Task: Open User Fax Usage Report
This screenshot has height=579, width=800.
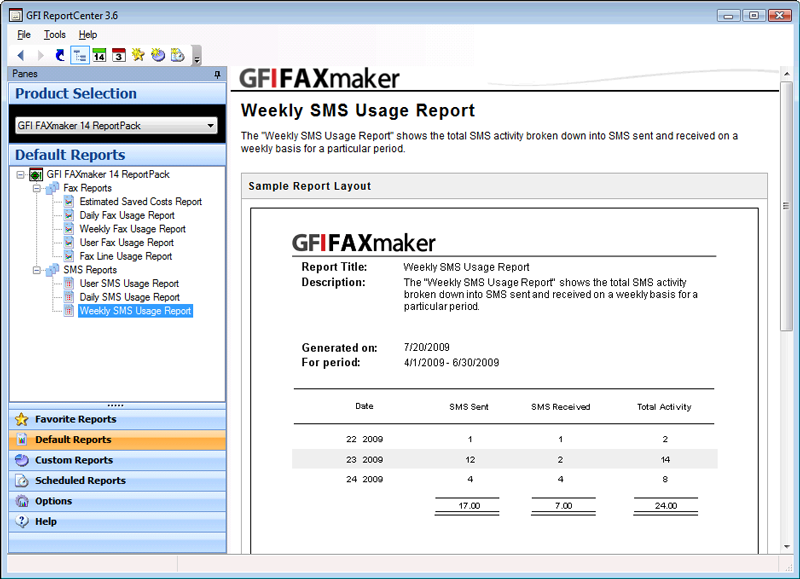Action: [x=127, y=243]
